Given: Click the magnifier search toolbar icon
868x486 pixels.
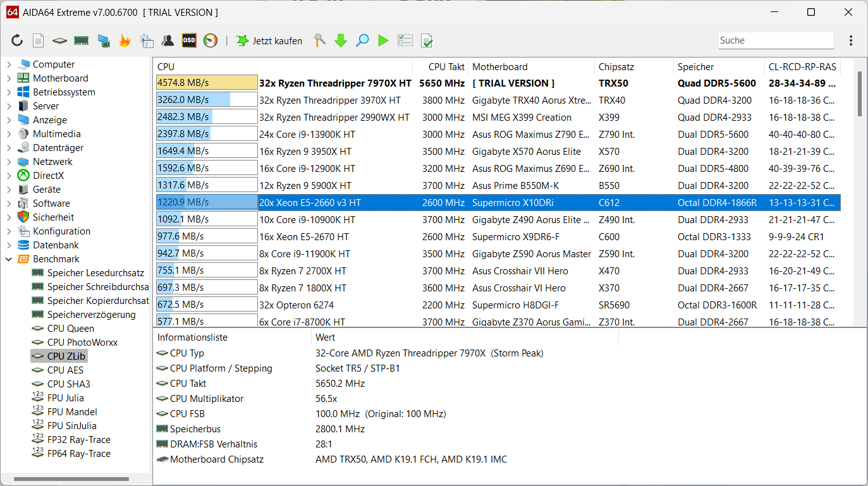Looking at the screenshot, I should point(362,40).
